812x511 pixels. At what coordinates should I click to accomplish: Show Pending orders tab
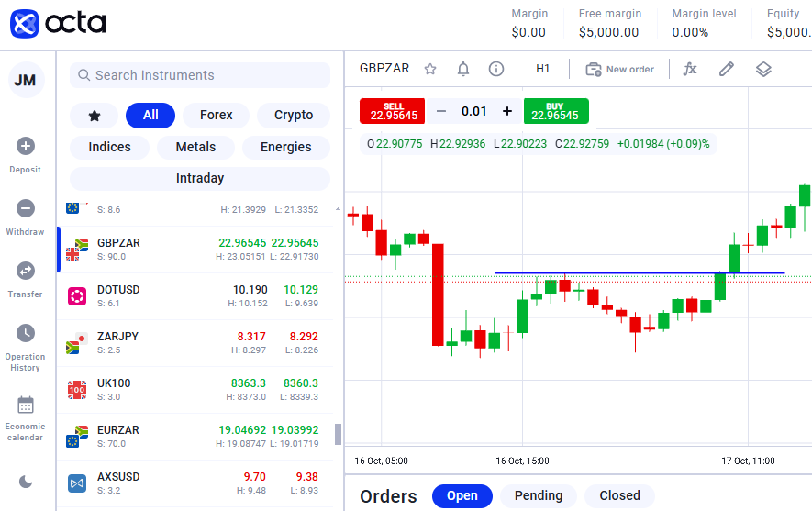[539, 496]
